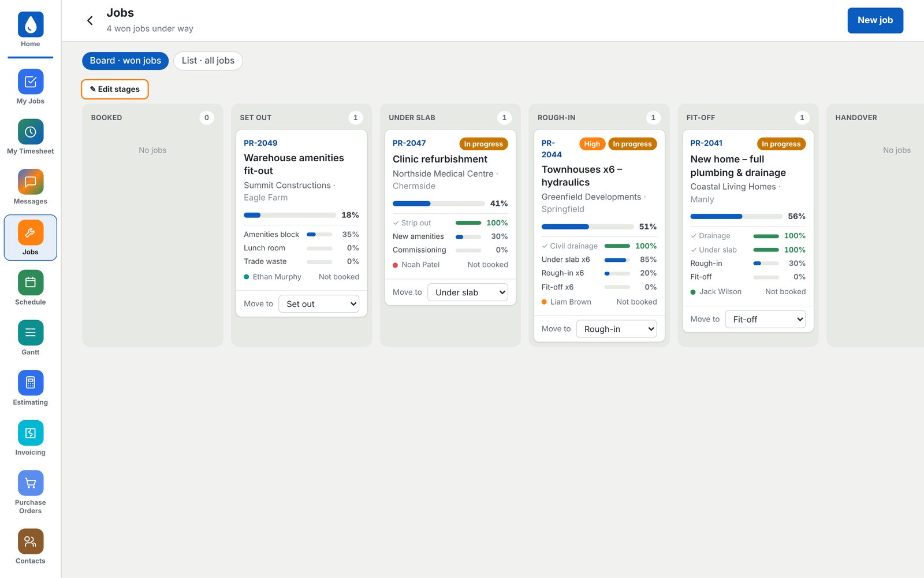The image size is (924, 578).
Task: Open Purchase Orders cart icon
Action: click(x=31, y=483)
